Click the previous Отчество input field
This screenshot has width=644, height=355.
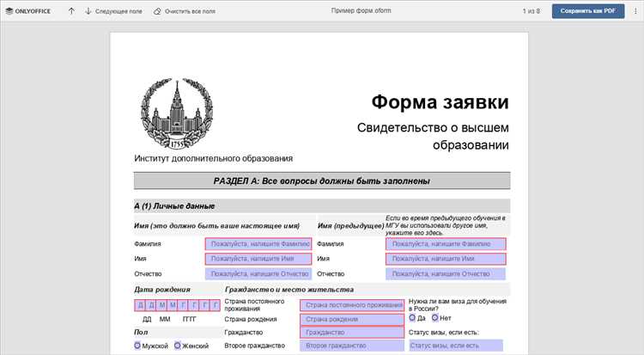coord(446,273)
